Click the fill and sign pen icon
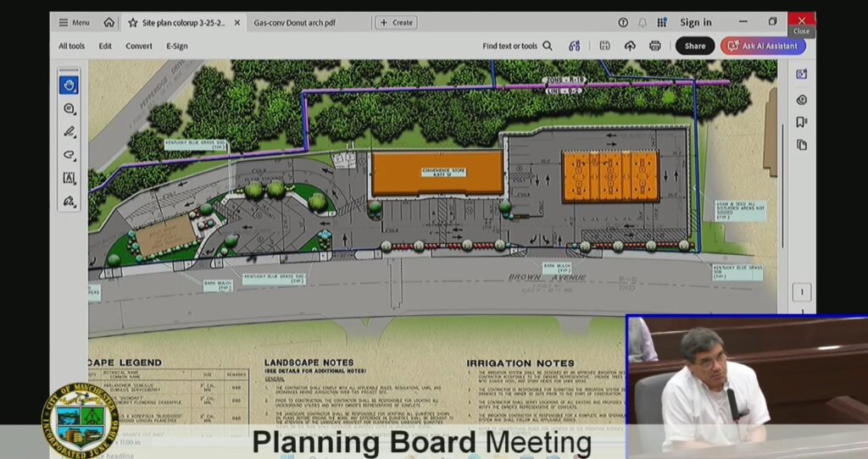The height and width of the screenshot is (459, 868). pyautogui.click(x=69, y=202)
